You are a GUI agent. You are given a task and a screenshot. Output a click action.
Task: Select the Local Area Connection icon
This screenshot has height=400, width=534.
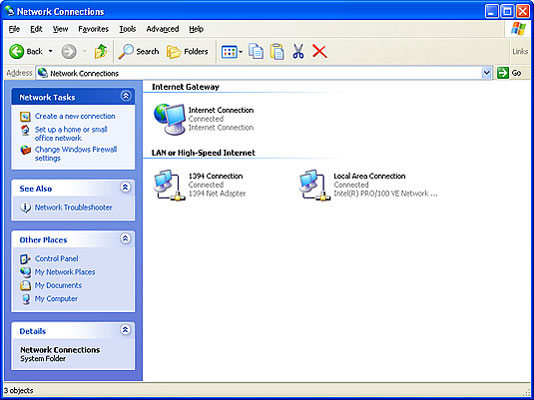click(315, 185)
